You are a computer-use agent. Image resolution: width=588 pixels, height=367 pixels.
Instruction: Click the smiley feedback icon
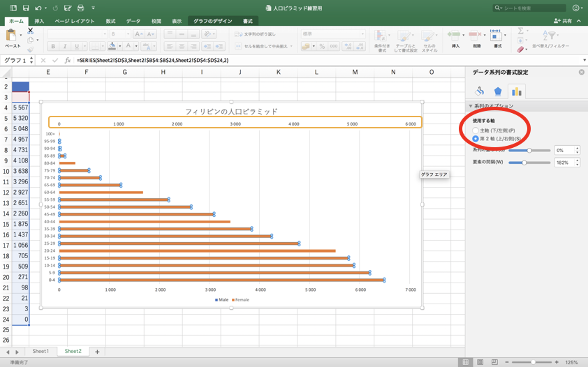(x=576, y=8)
